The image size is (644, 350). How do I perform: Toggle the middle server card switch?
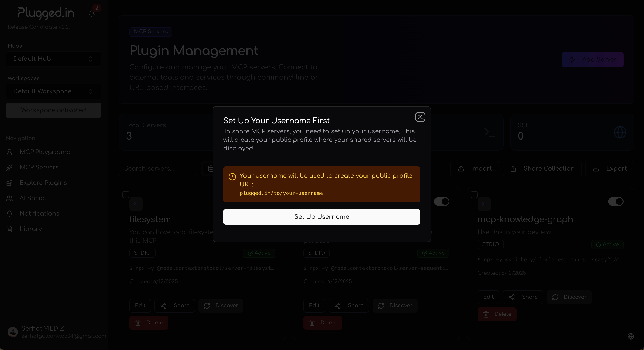coord(441,201)
